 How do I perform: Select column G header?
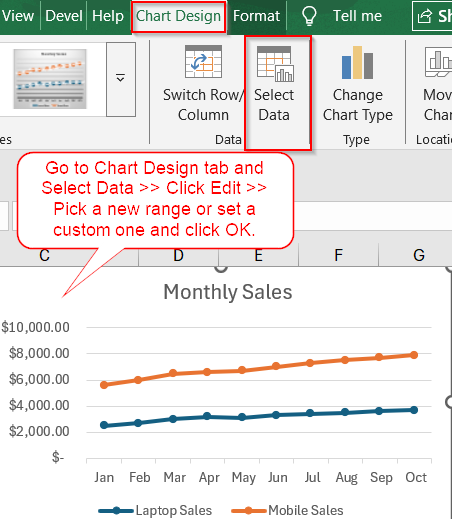419,255
